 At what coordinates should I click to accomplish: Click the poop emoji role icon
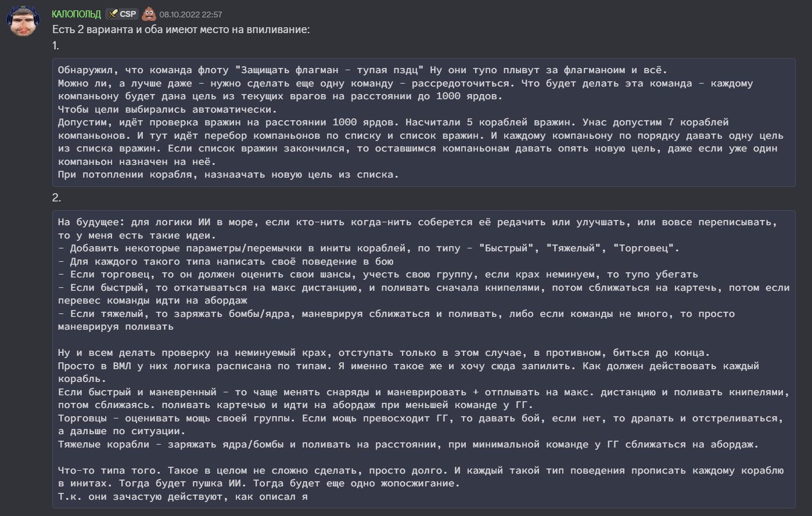(149, 13)
